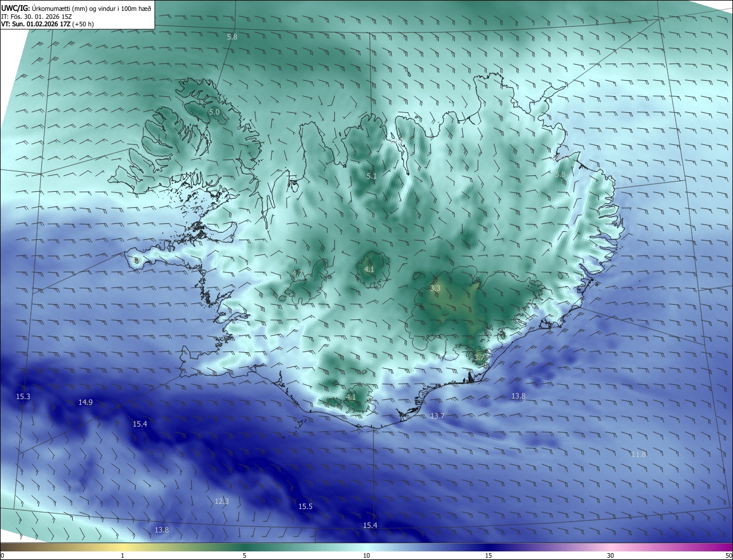Click the 4.7 value label on the map
Viewport: 733px width, 560px height.
tap(297, 274)
